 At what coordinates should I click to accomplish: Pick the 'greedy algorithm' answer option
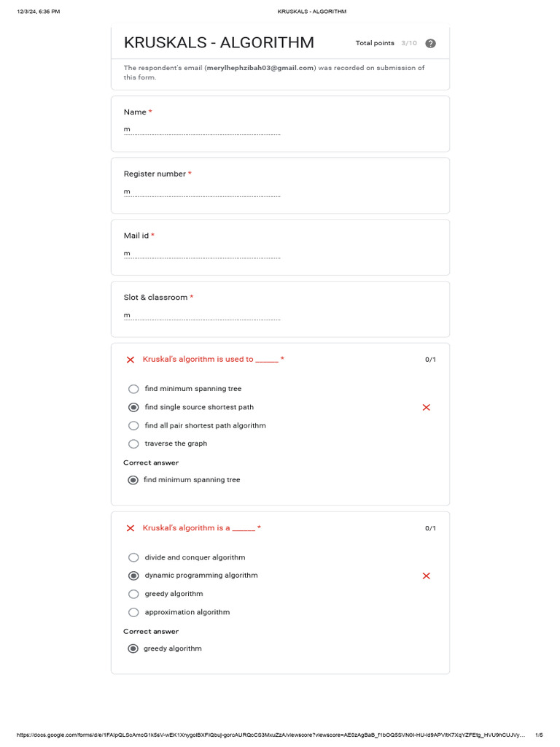(x=133, y=594)
